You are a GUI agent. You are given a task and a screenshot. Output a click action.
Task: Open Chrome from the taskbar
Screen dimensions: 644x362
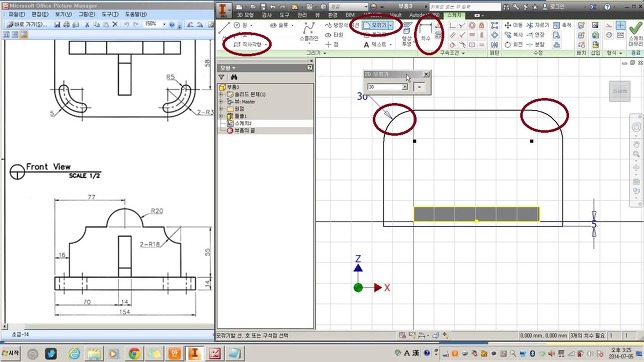[x=134, y=353]
